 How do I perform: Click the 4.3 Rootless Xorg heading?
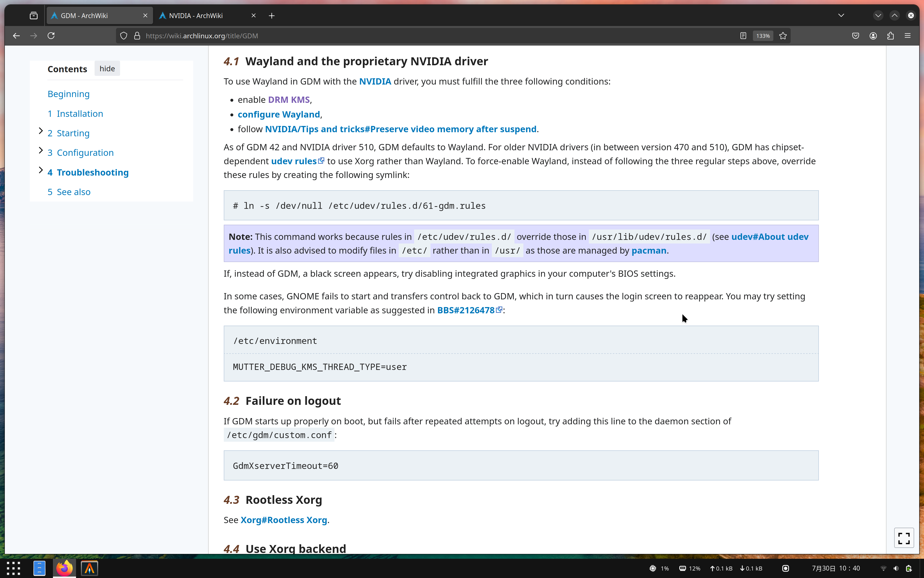click(x=273, y=500)
